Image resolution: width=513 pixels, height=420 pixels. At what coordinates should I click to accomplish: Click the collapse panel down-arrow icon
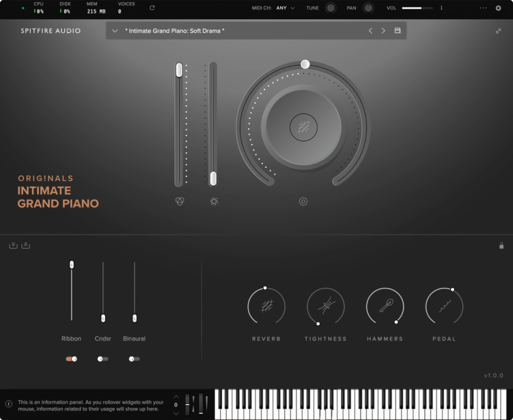tap(13, 245)
